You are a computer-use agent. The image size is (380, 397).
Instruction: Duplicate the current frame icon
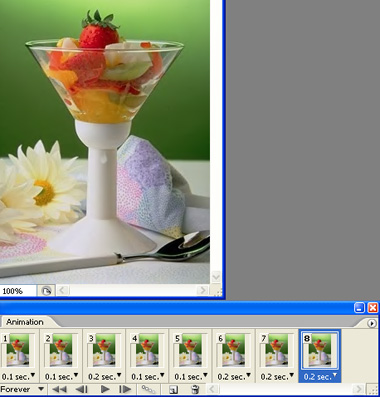174,389
